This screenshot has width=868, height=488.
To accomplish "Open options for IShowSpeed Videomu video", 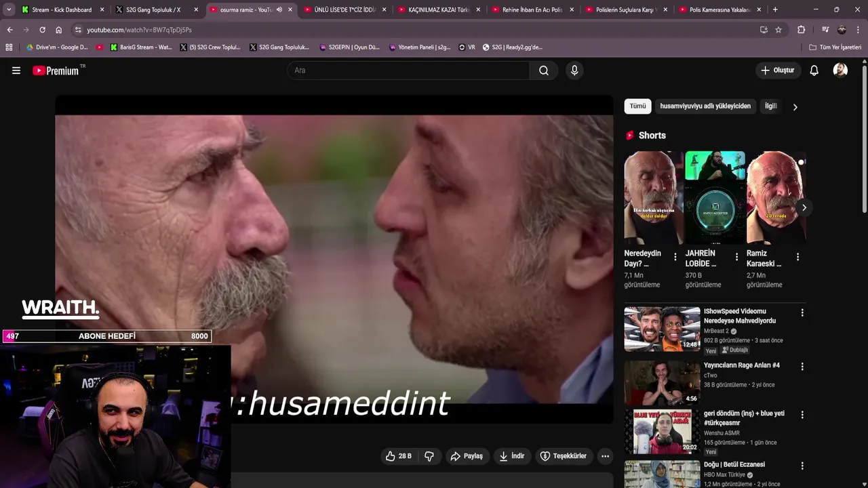I will [802, 312].
